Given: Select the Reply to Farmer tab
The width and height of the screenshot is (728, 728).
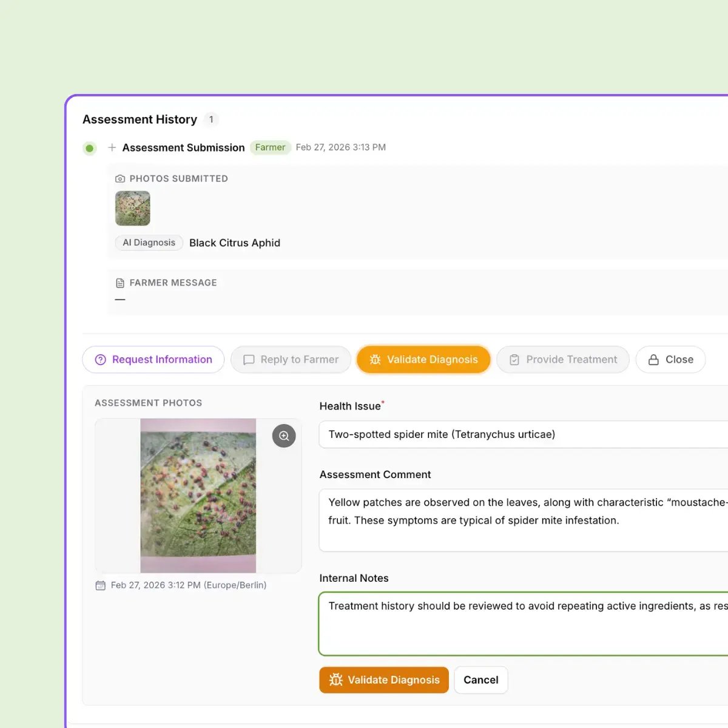Looking at the screenshot, I should [x=291, y=360].
